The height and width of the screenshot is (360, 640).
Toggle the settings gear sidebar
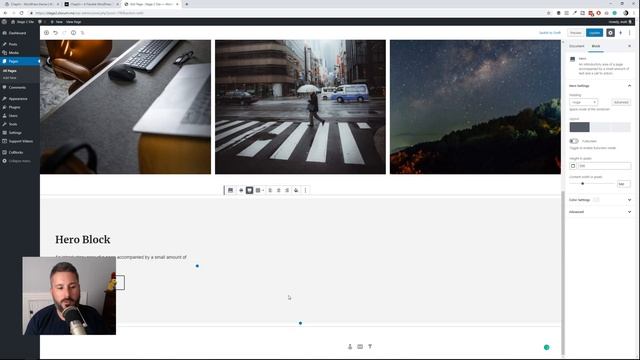coord(610,33)
